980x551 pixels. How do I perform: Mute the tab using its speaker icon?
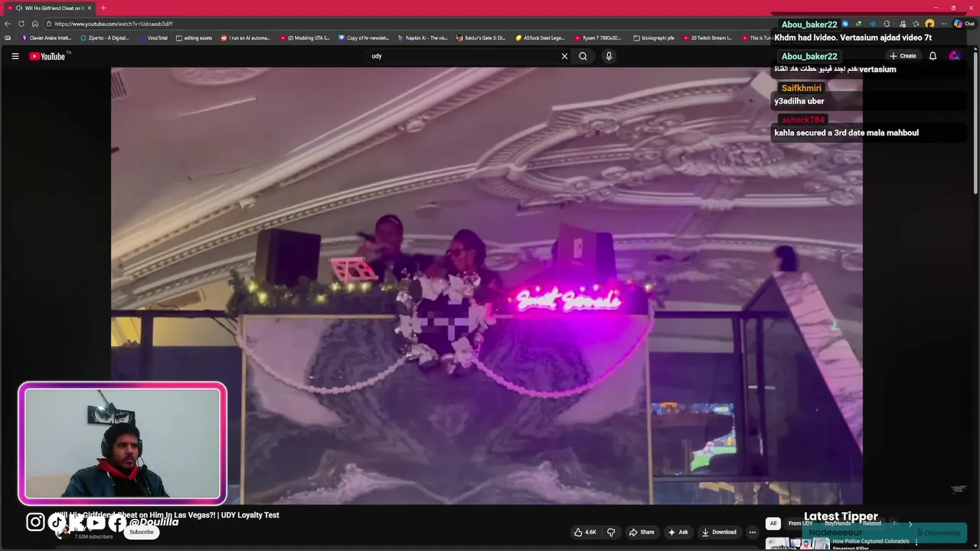click(18, 8)
